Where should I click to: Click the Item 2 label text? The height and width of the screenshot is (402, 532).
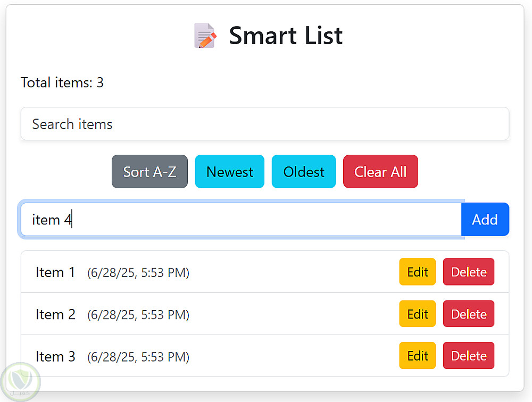tap(55, 314)
